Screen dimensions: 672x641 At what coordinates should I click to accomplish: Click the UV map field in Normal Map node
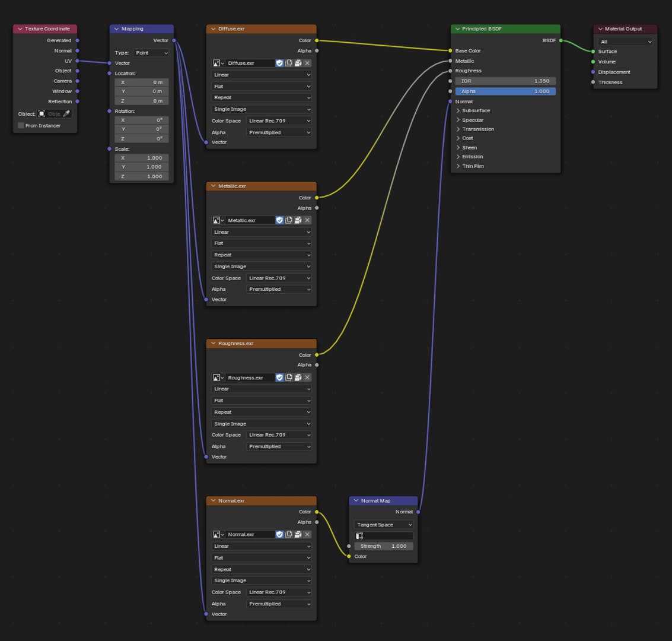coord(384,535)
